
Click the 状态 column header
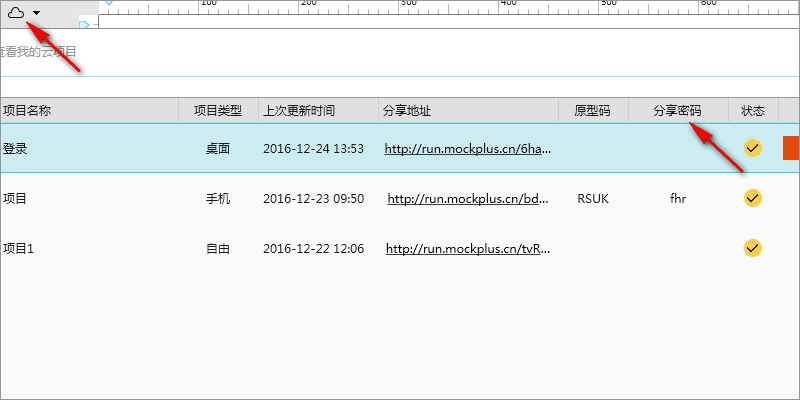click(753, 110)
